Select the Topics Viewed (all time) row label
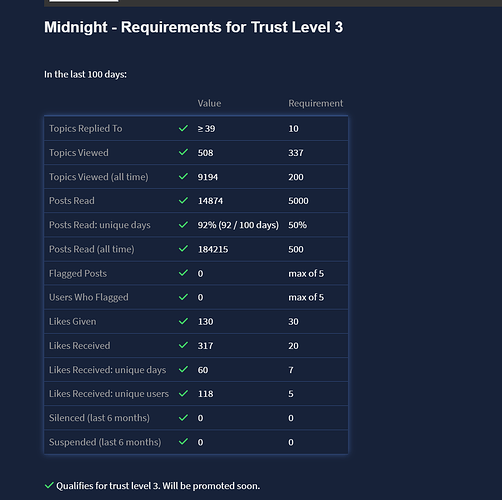Image resolution: width=502 pixels, height=500 pixels. point(99,177)
